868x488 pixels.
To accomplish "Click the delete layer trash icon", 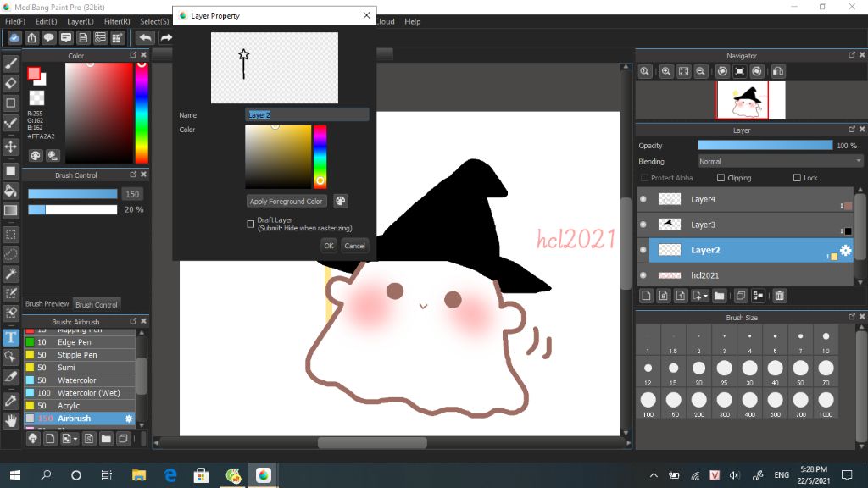I will pyautogui.click(x=780, y=296).
